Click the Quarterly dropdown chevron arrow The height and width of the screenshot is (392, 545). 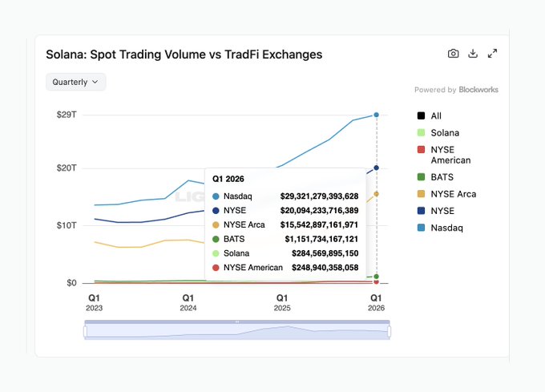[x=95, y=82]
